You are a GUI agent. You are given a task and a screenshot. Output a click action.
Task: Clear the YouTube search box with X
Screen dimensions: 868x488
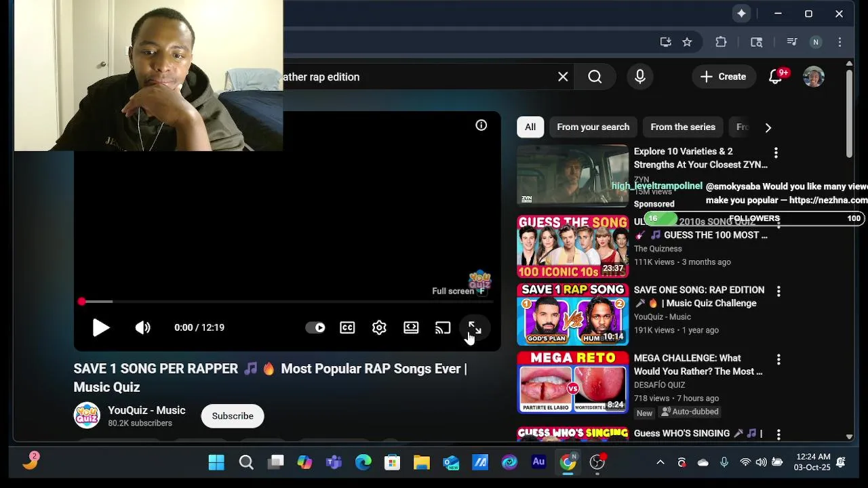pos(563,77)
